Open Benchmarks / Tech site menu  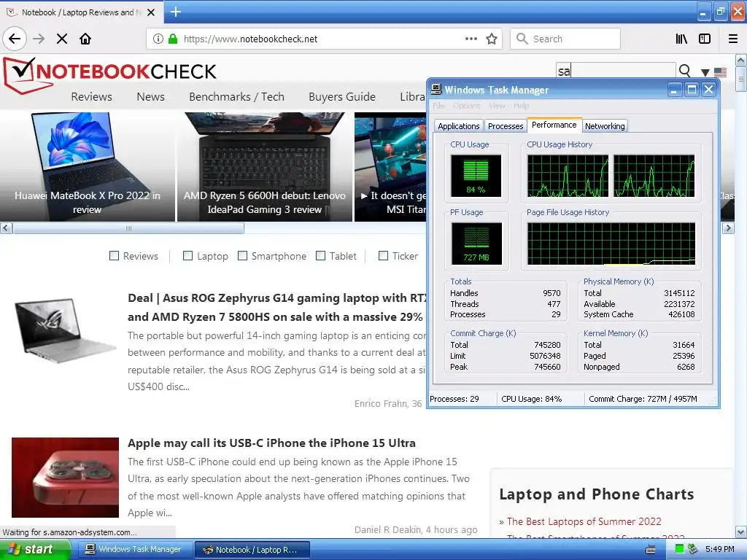pyautogui.click(x=236, y=97)
